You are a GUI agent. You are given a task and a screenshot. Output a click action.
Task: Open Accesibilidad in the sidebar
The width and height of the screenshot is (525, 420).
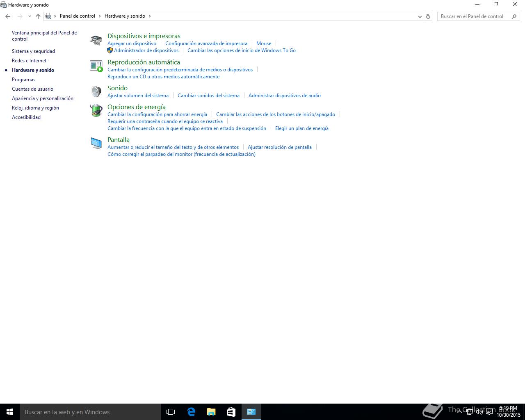(26, 117)
